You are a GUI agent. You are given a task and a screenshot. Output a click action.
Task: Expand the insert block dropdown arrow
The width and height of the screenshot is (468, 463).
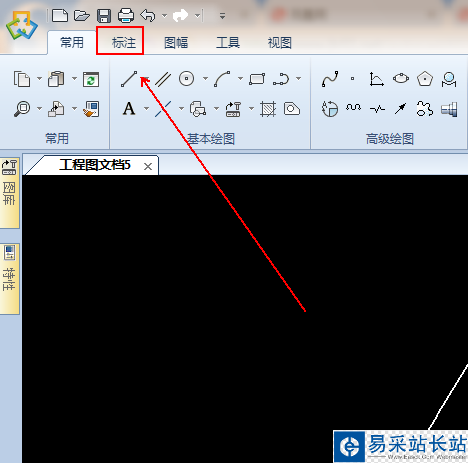tap(74, 109)
